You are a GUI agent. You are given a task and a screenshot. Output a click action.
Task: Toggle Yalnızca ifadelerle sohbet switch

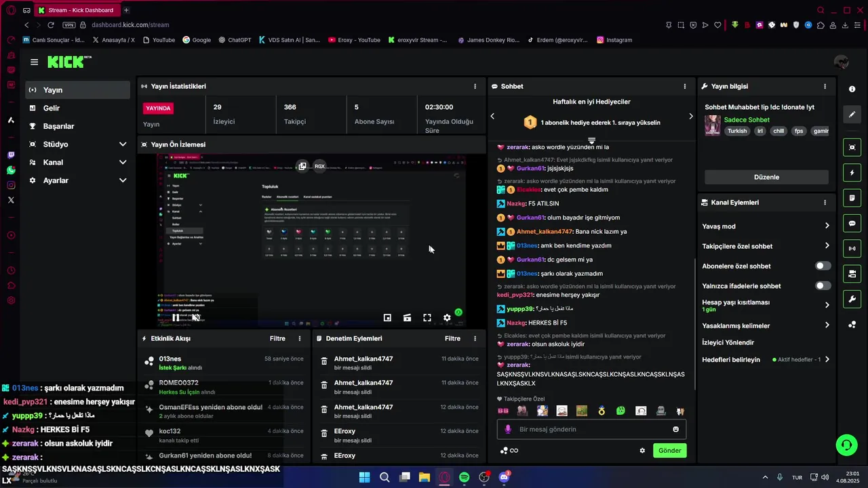pyautogui.click(x=823, y=286)
